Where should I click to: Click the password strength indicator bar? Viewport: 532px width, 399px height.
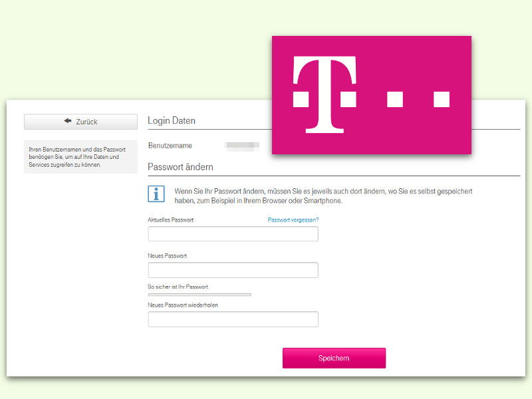click(199, 295)
